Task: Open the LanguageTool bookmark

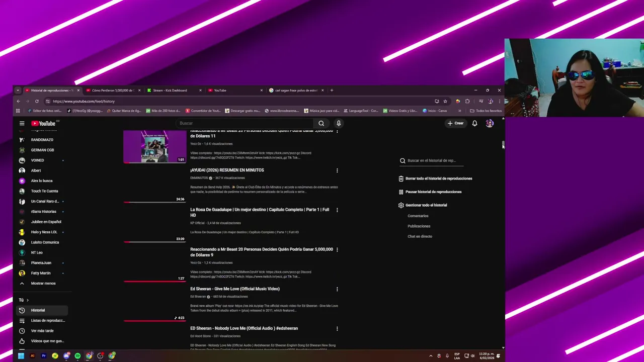Action: pyautogui.click(x=361, y=111)
